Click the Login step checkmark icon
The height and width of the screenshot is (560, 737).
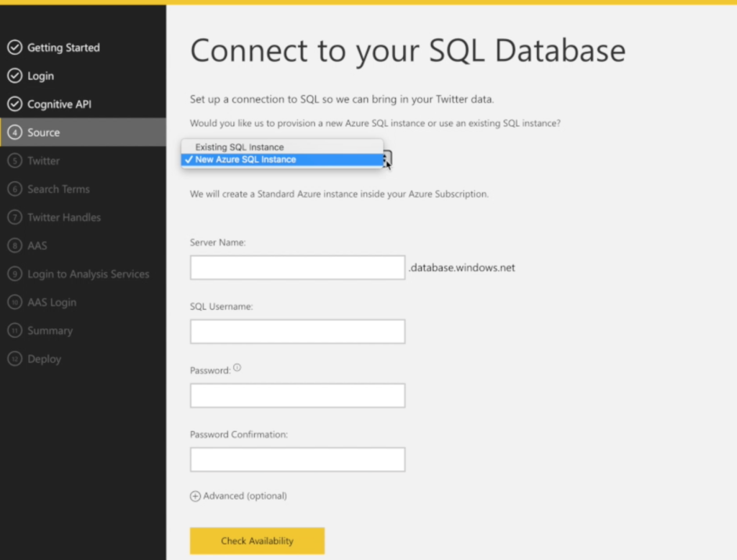tap(14, 76)
